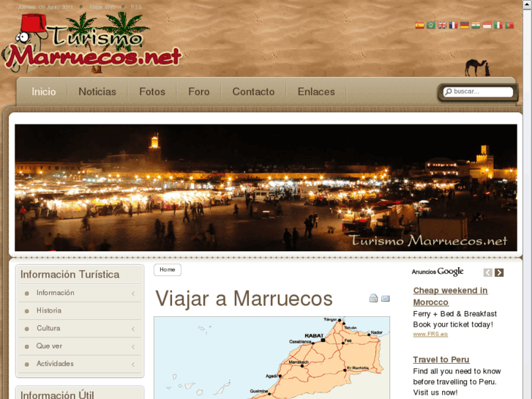Expand the Que ver submenu arrow
532x399 pixels.
point(133,346)
